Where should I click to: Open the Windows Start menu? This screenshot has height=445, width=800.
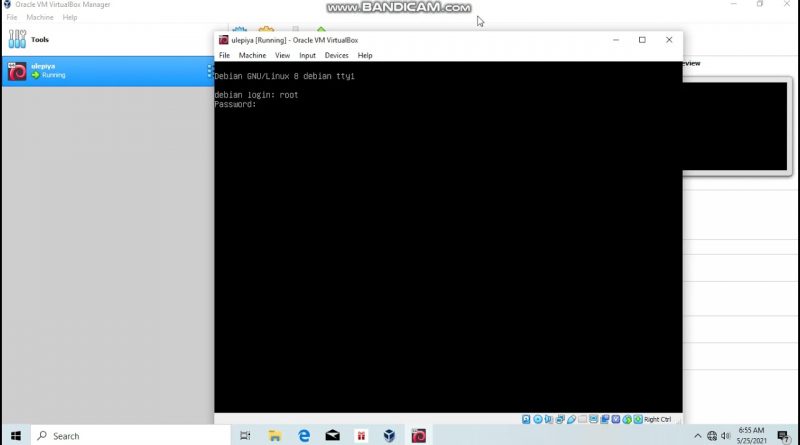16,436
